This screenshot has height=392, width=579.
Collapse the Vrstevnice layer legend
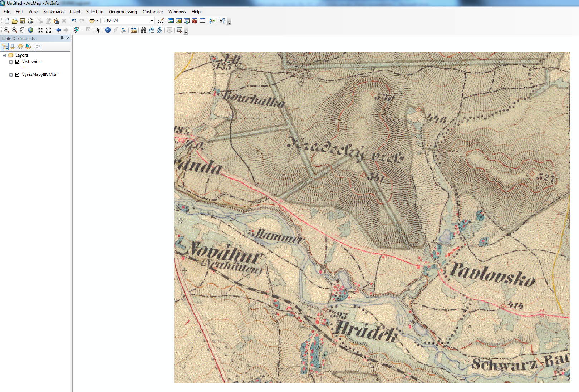click(x=11, y=62)
